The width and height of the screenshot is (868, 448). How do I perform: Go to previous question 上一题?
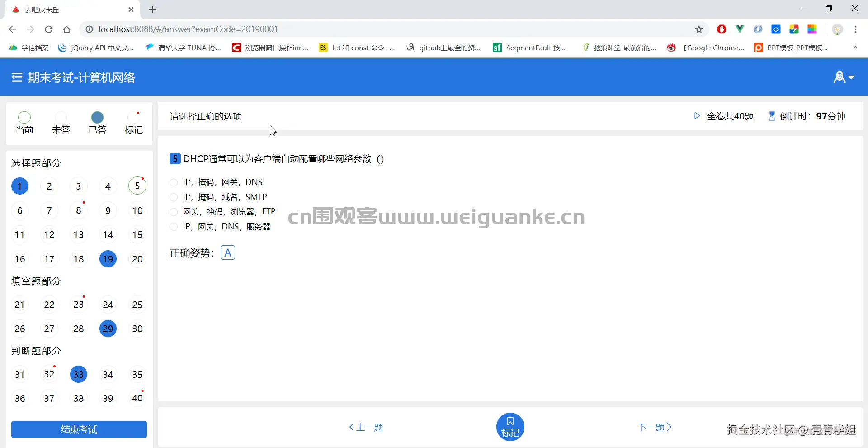[x=366, y=427]
